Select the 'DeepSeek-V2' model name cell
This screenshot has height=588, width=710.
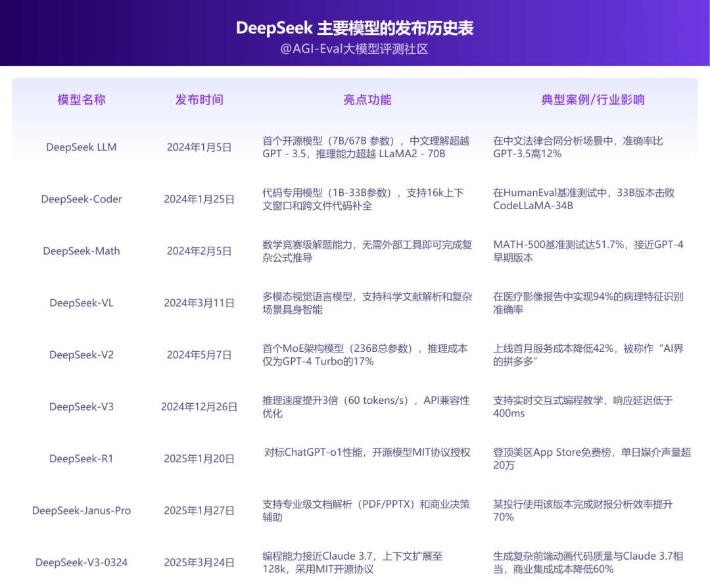pyautogui.click(x=82, y=355)
